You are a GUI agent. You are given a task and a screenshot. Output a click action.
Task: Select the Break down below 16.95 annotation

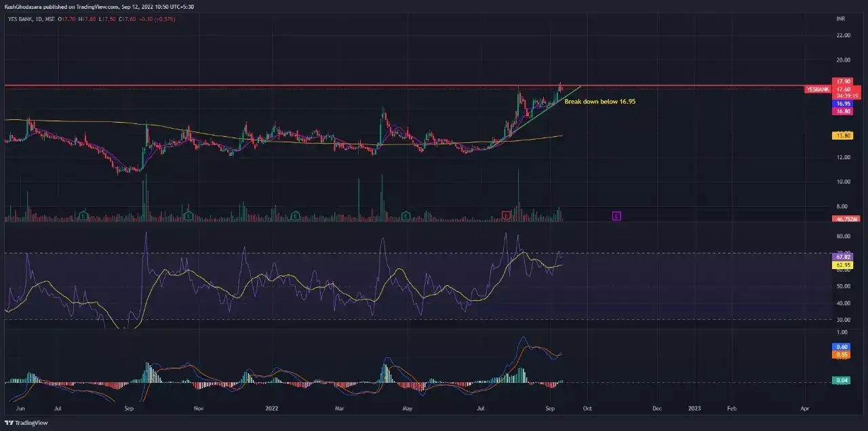tap(599, 101)
